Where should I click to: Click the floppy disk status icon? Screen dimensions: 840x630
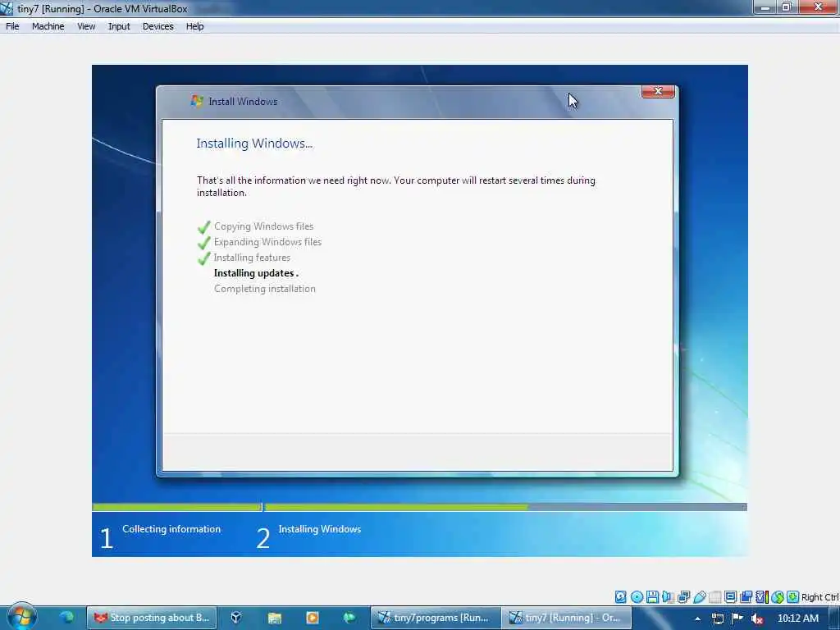[x=652, y=597]
